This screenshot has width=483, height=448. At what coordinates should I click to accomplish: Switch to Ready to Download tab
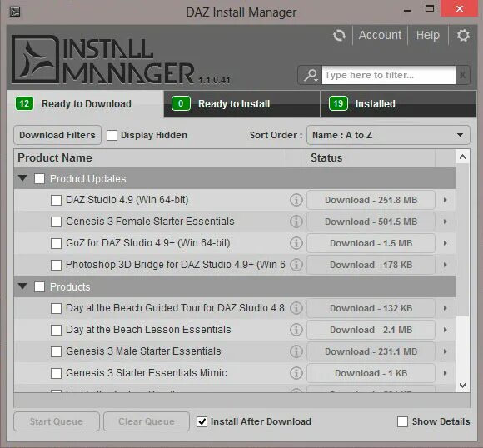[85, 104]
